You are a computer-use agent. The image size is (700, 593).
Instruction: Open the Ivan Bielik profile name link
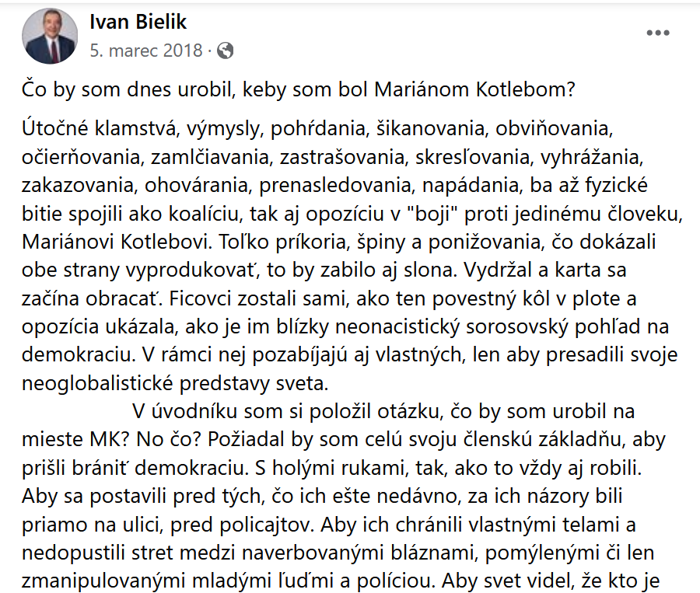tap(138, 23)
